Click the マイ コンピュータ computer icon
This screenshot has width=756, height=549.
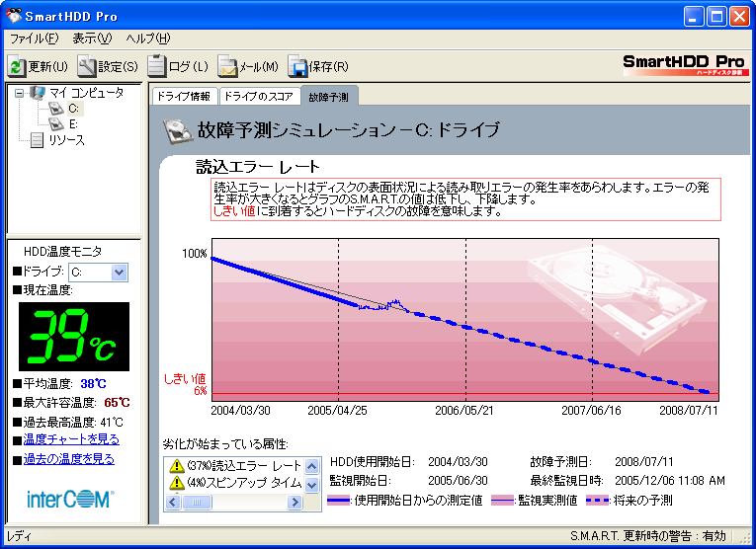[x=39, y=93]
